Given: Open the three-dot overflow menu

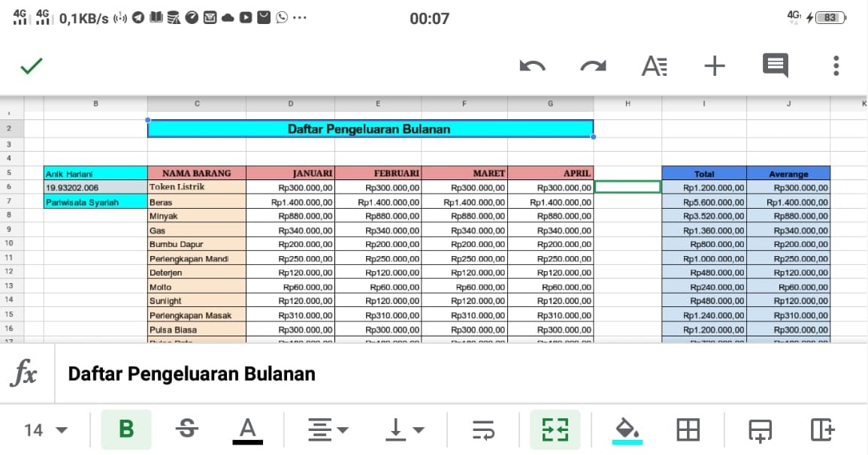Looking at the screenshot, I should pos(836,66).
